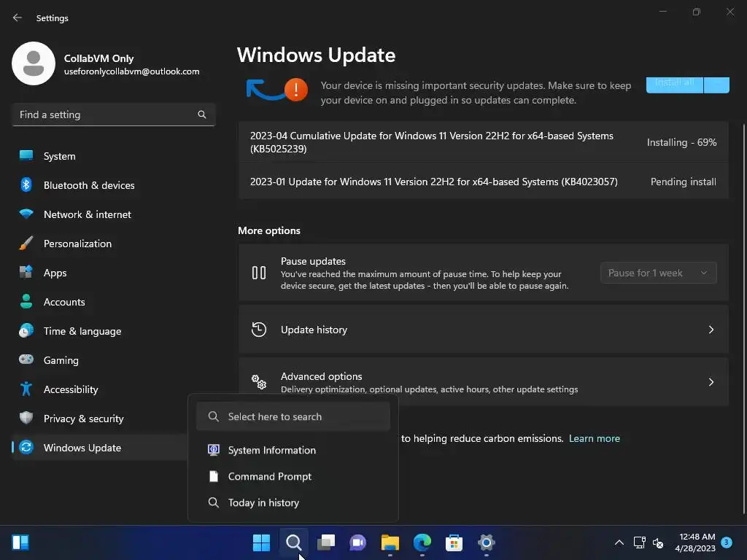Click the taskbar Search icon

293,542
